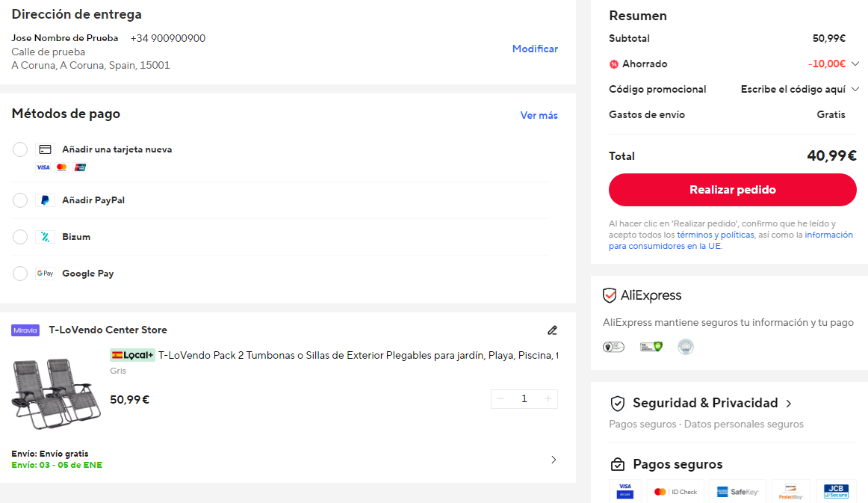Click the Google Pay logo icon
This screenshot has width=868, height=503.
click(x=46, y=274)
